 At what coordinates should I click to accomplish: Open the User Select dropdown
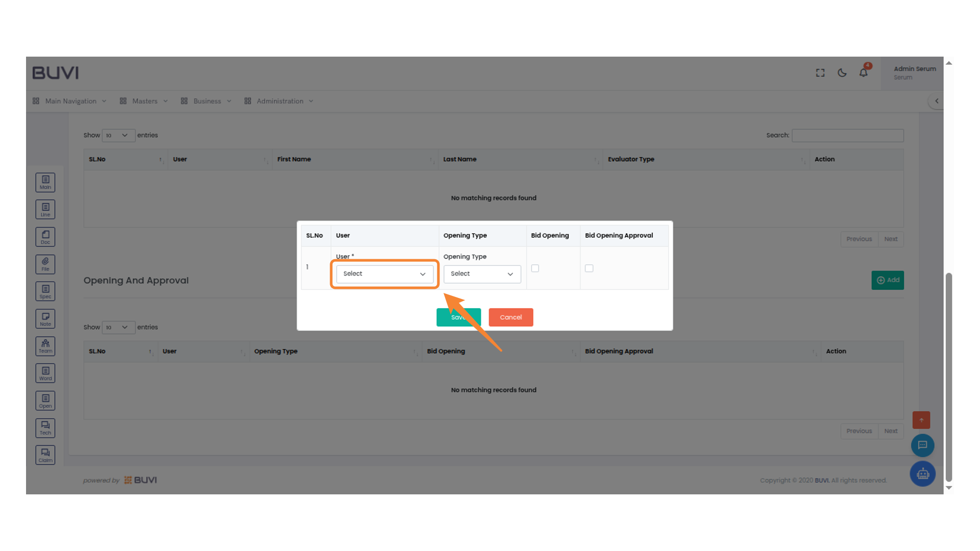[x=384, y=274]
